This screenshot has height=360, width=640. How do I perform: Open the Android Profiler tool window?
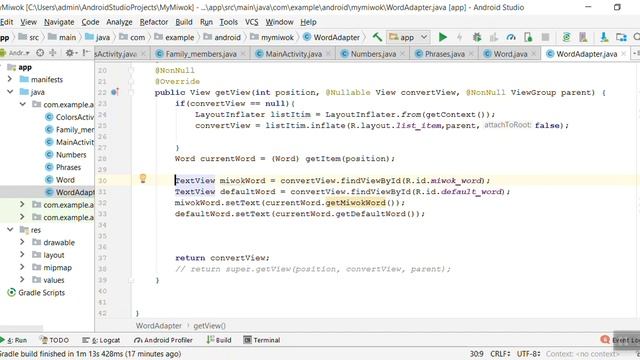[x=163, y=340]
